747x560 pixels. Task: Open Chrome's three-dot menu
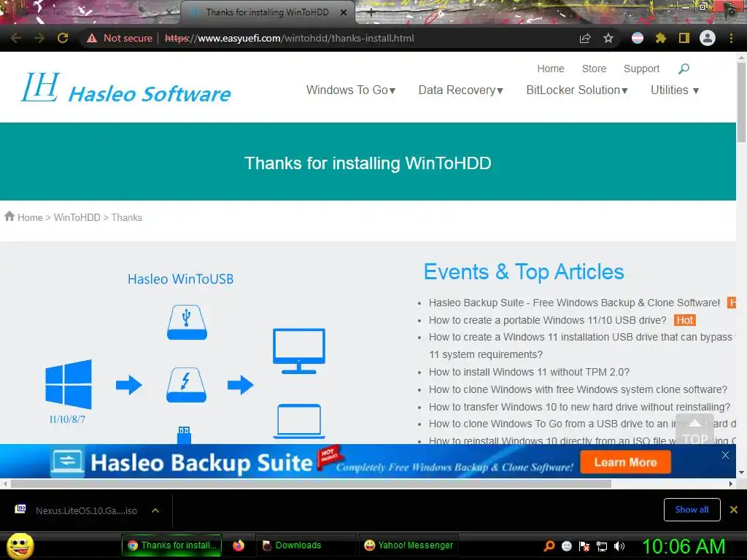pyautogui.click(x=731, y=38)
